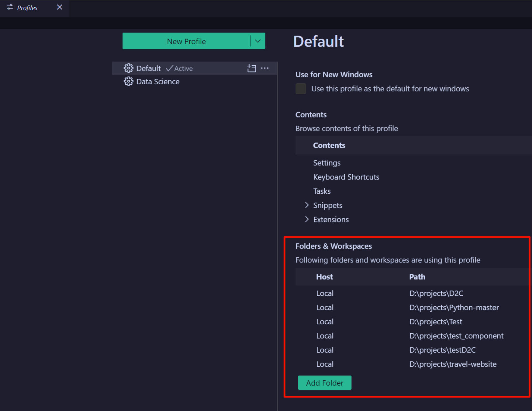Screen dimensions: 532x411
Task: Switch to the Profiles tab
Action: (x=27, y=7)
